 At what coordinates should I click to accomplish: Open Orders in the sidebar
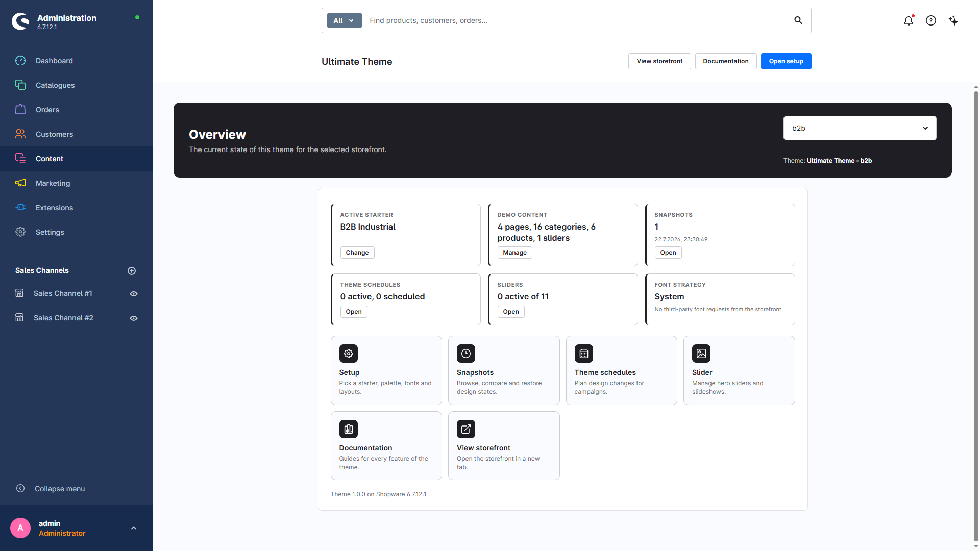pyautogui.click(x=77, y=110)
